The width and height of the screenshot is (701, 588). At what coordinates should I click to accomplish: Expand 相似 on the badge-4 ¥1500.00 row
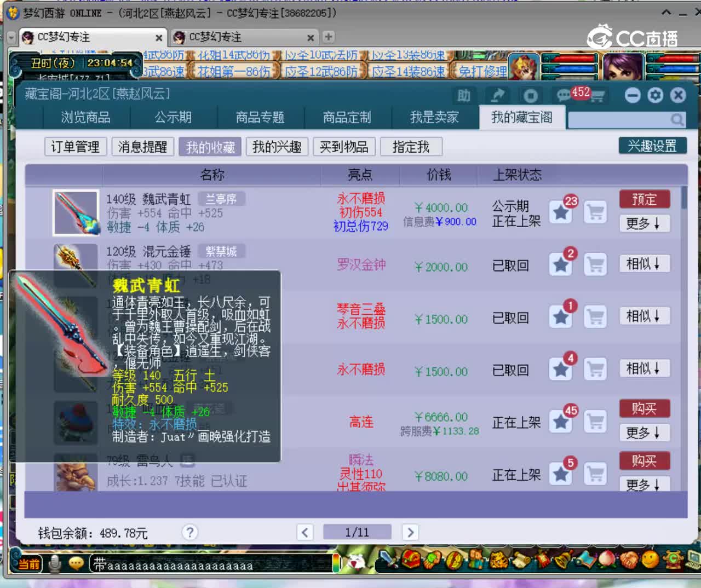click(644, 368)
